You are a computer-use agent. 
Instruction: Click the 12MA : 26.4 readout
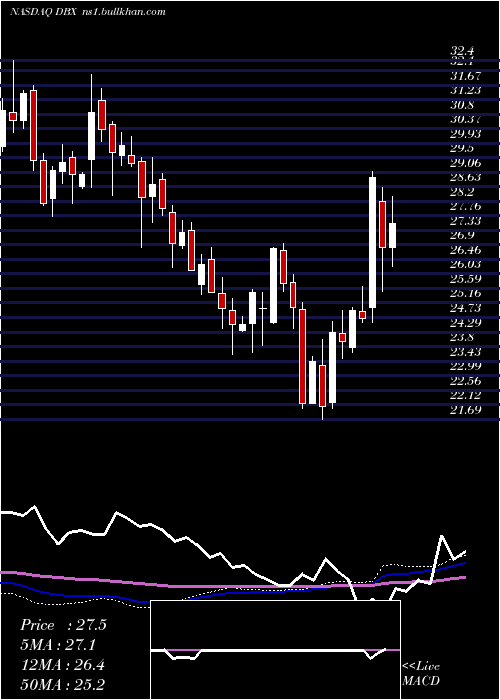click(62, 665)
